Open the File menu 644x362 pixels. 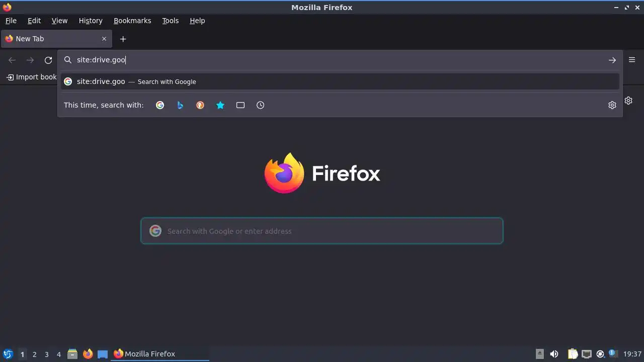click(11, 21)
